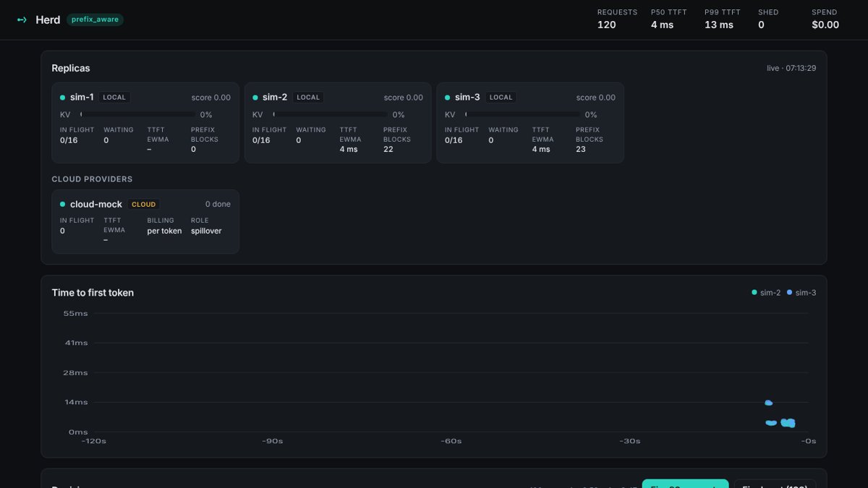This screenshot has width=868, height=488.
Task: Click sim-3 score 0.00
Action: coord(596,98)
